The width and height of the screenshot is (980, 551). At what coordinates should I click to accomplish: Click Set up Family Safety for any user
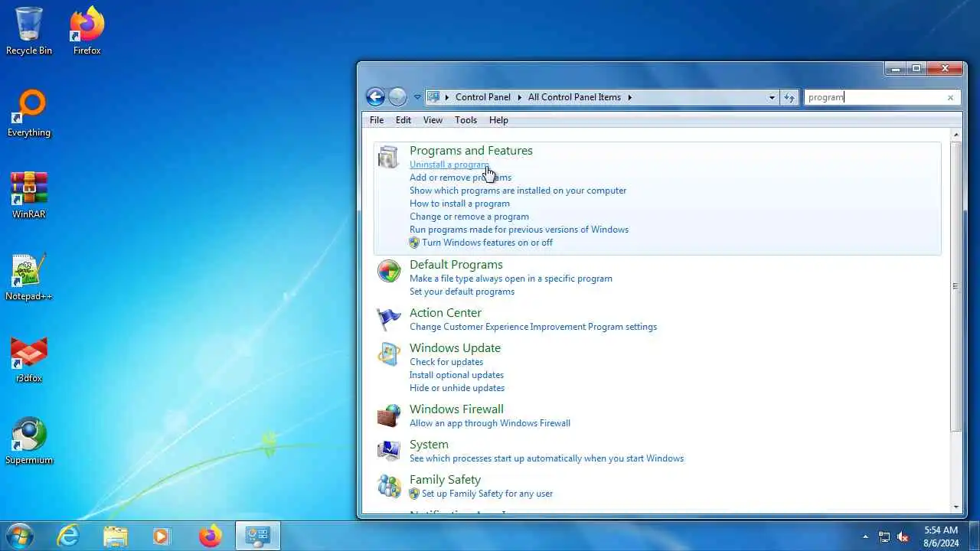tap(487, 494)
